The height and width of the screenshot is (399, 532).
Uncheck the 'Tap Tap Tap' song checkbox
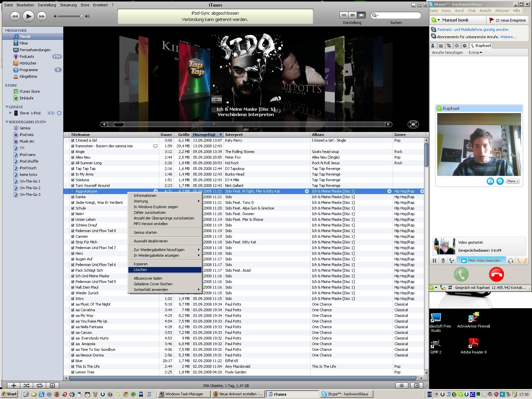coord(72,169)
